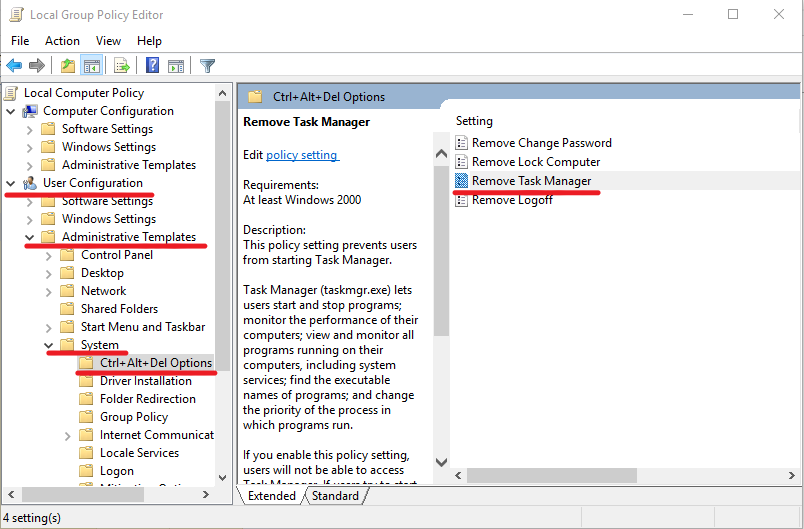Select Remove Lock Computer setting text

click(536, 161)
